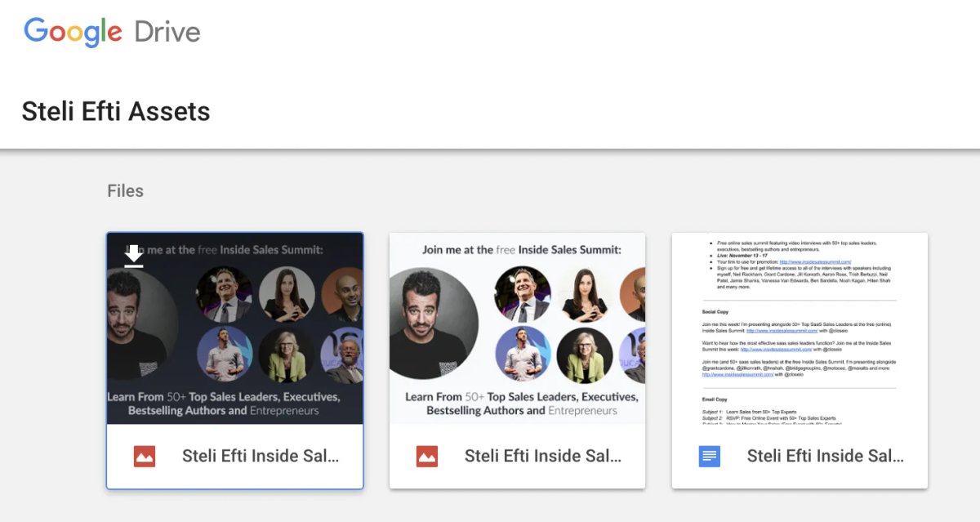This screenshot has width=980, height=522.
Task: Click the download arrow icon on the dark image
Action: coord(134,256)
